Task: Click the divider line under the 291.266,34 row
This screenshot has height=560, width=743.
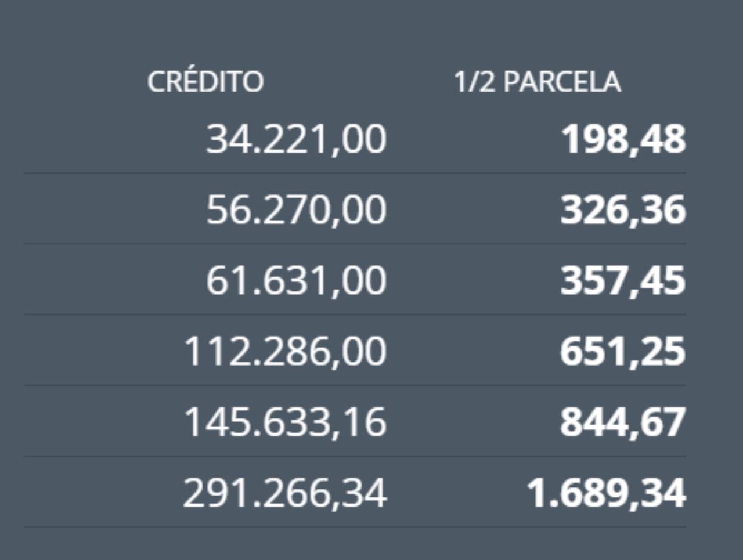Action: (355, 527)
